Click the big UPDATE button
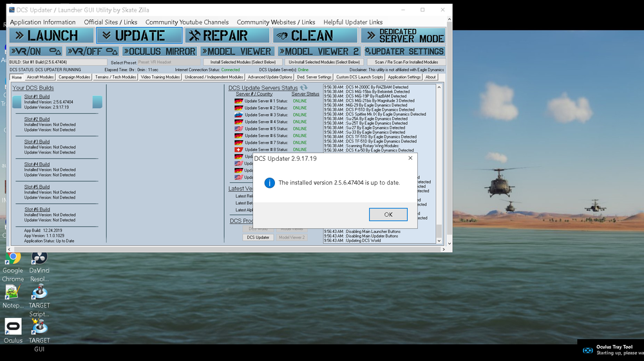This screenshot has width=644, height=361. (139, 35)
